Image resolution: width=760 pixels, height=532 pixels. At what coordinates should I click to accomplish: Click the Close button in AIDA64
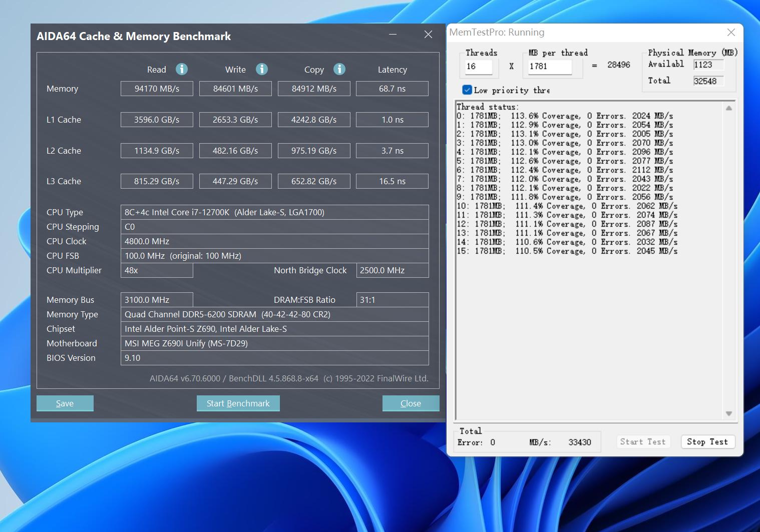(411, 403)
